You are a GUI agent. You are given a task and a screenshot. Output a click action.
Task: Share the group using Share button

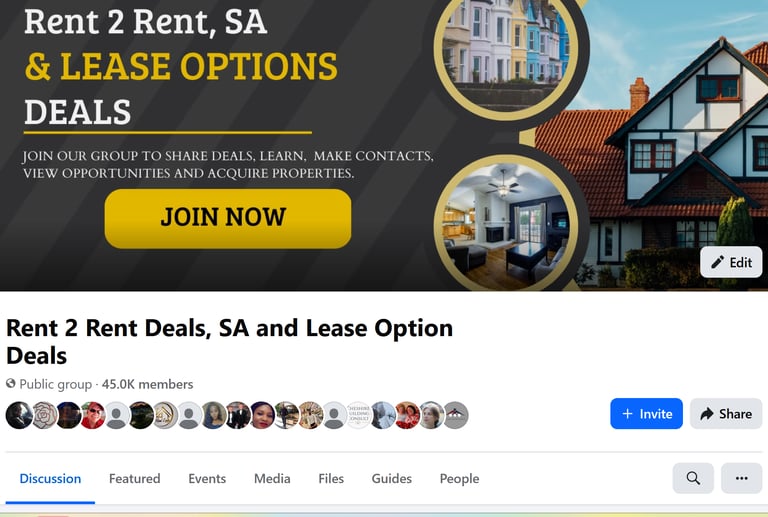(726, 414)
